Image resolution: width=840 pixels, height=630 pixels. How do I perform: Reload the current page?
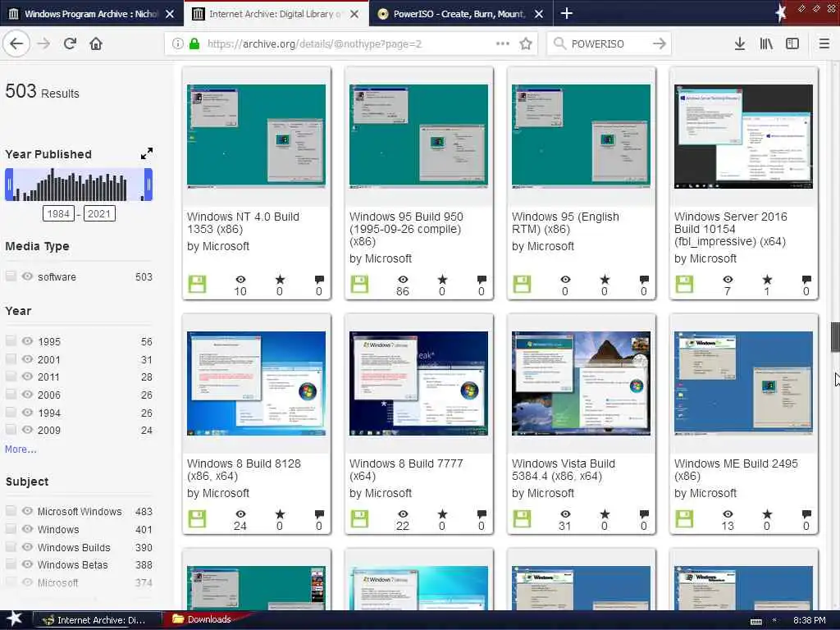tap(71, 44)
